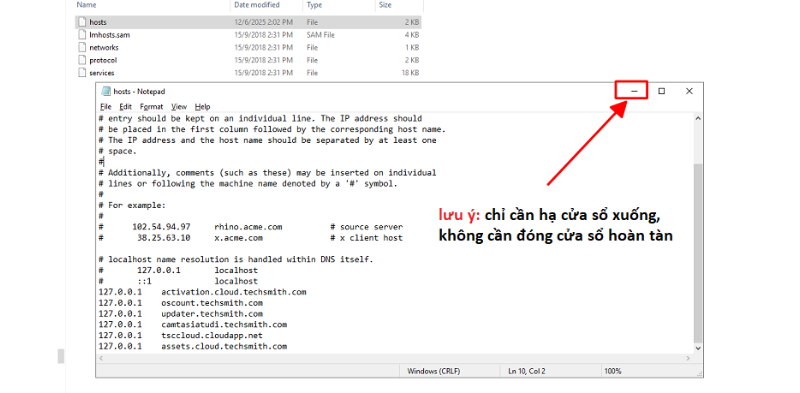Click the vertical scrollbar up arrow in Notepad
This screenshot has height=393, width=800.
[x=698, y=118]
